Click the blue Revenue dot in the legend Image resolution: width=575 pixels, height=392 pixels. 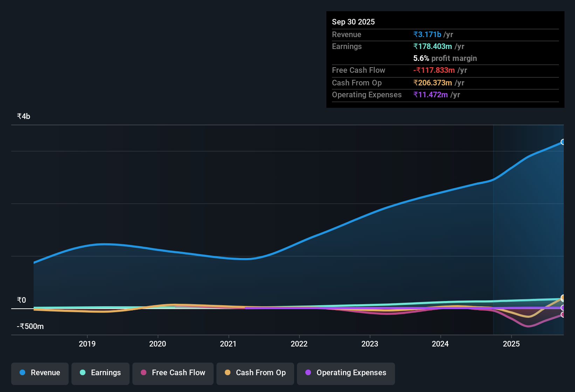pos(22,373)
